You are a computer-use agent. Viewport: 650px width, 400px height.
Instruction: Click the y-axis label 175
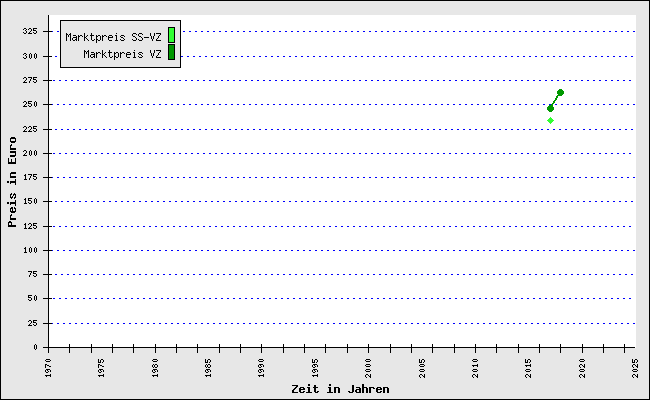pyautogui.click(x=30, y=177)
